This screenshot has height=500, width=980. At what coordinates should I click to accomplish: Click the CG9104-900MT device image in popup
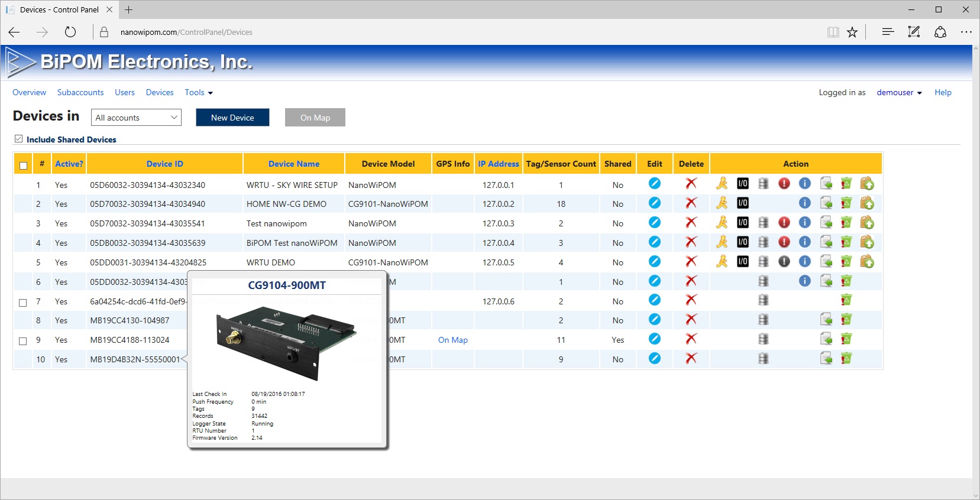(286, 342)
